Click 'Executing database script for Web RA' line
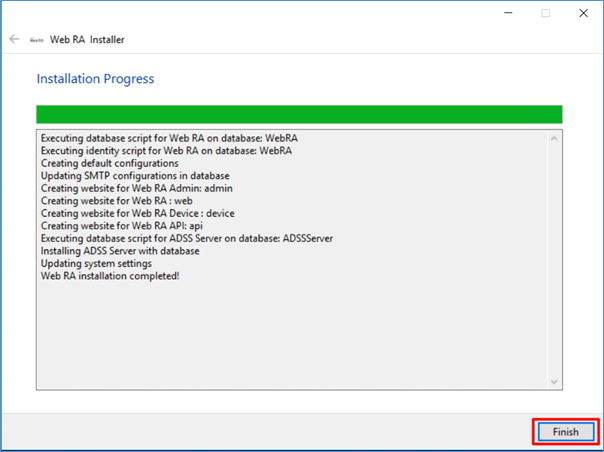This screenshot has width=604, height=452. tap(169, 138)
